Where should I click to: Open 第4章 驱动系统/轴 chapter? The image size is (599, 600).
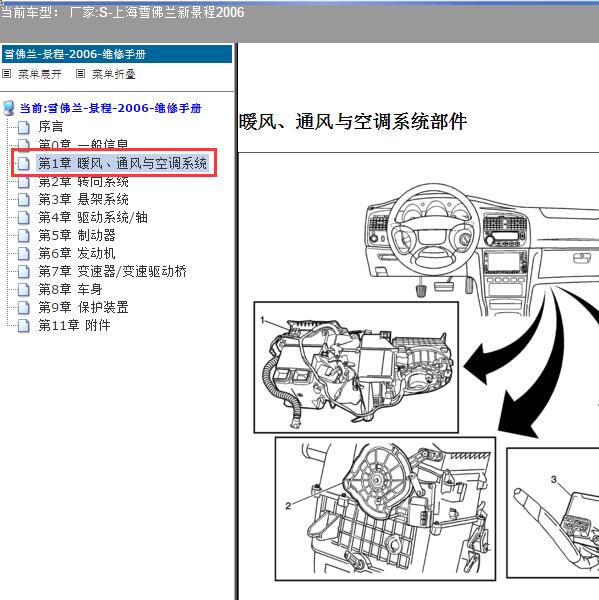pos(93,217)
